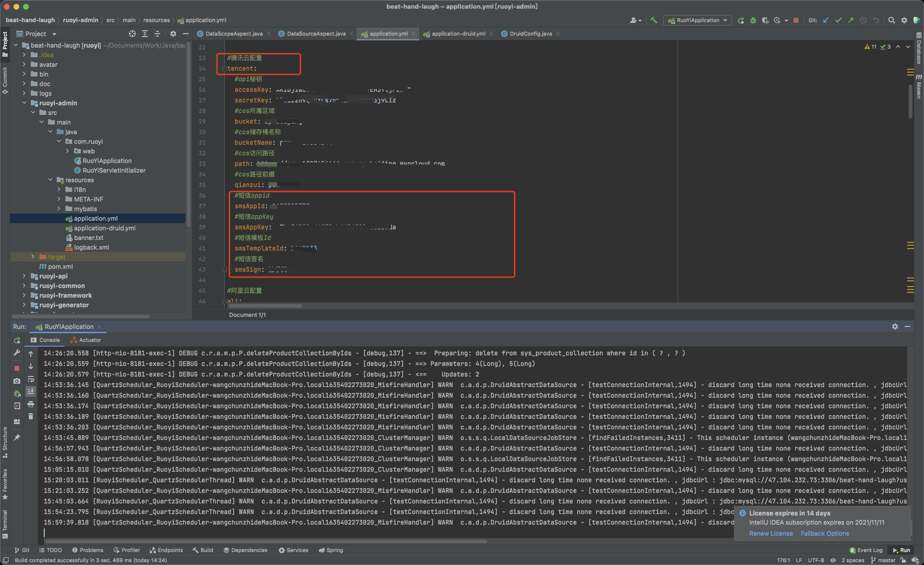Click the Fallback Options link
The height and width of the screenshot is (565, 924).
pyautogui.click(x=824, y=533)
